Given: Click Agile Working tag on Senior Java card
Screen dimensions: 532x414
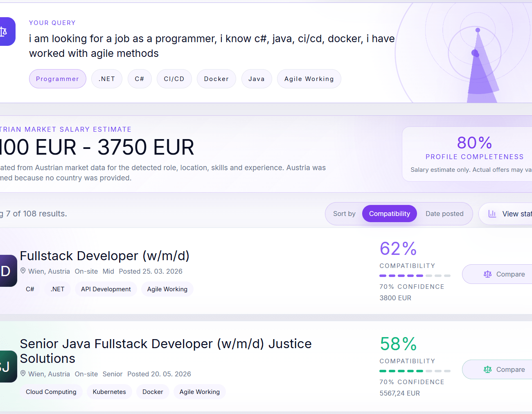Looking at the screenshot, I should pyautogui.click(x=200, y=391).
